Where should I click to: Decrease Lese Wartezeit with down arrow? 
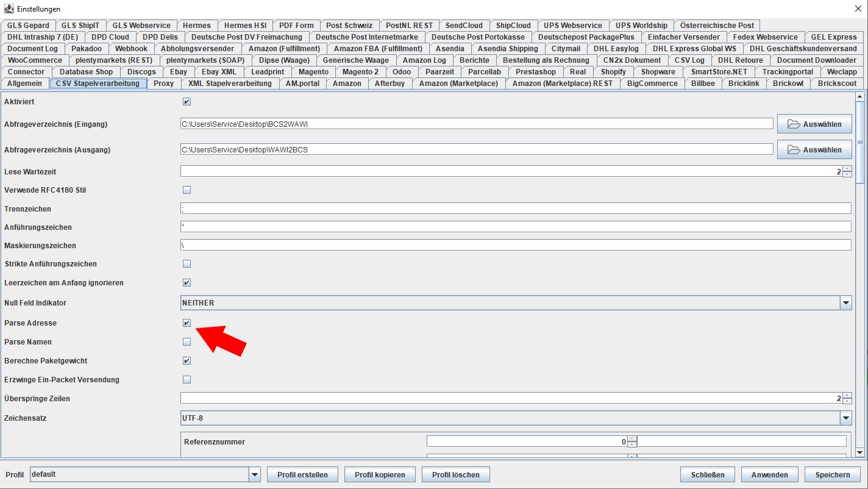point(847,174)
